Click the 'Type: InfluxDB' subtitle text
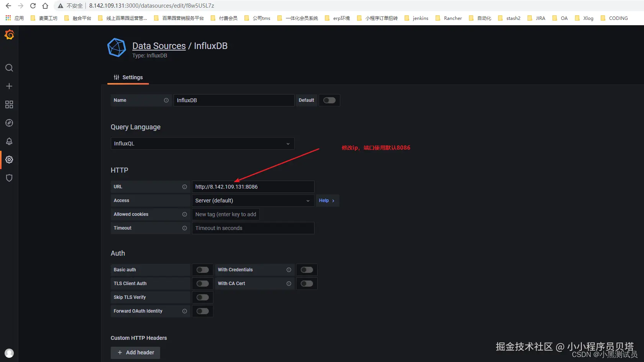The width and height of the screenshot is (644, 362). pyautogui.click(x=150, y=55)
